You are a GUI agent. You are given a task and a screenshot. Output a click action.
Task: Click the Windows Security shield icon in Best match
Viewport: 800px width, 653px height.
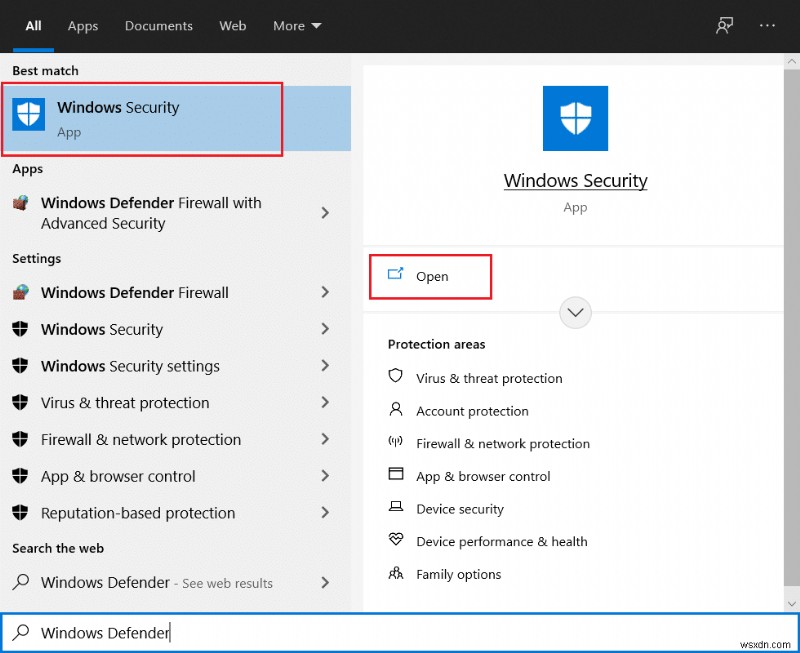[29, 115]
